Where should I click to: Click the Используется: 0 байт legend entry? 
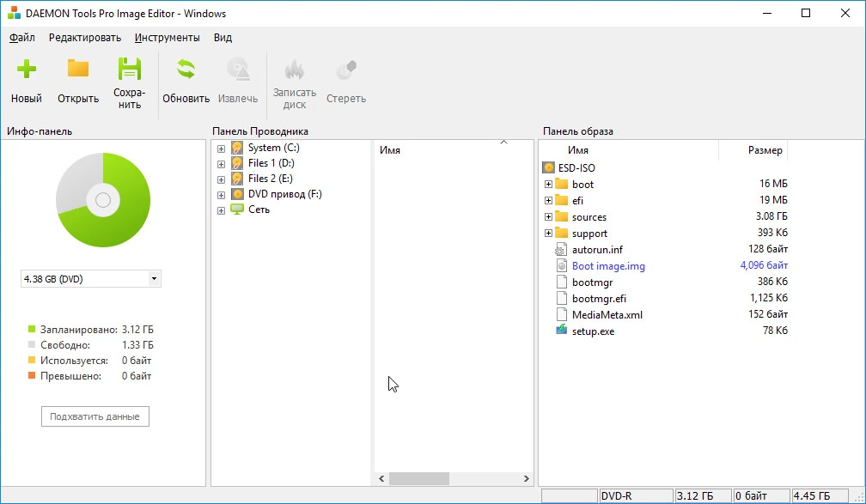(90, 361)
